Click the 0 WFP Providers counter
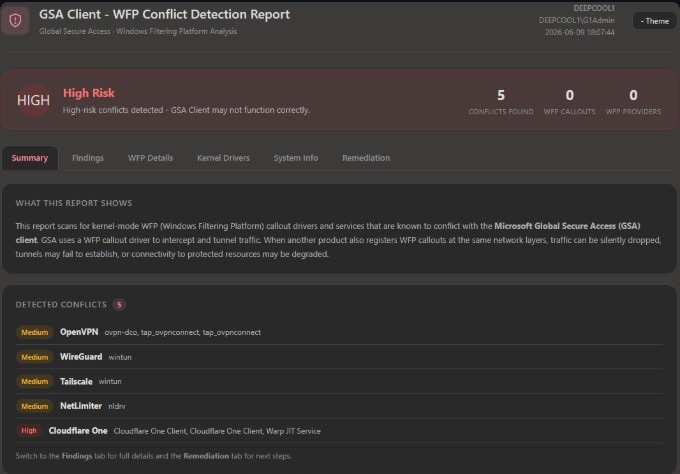Screen dimensions: 680x474 (633, 101)
